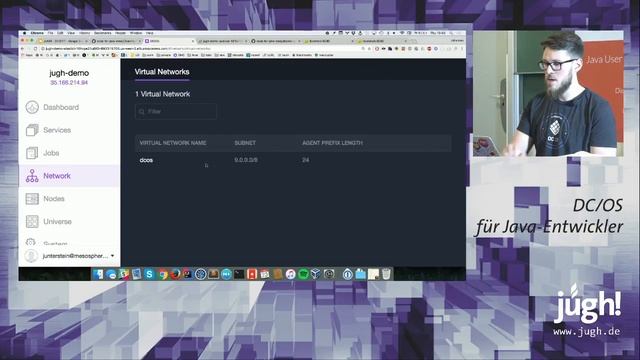Viewport: 640px width, 360px height.
Task: Open 1Password from the dock
Action: point(347,274)
